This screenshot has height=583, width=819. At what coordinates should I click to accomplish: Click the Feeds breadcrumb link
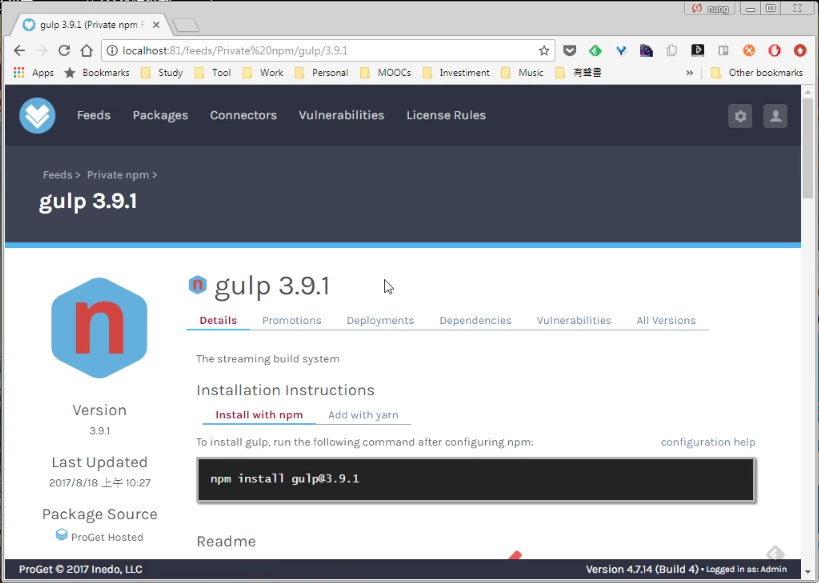point(57,175)
